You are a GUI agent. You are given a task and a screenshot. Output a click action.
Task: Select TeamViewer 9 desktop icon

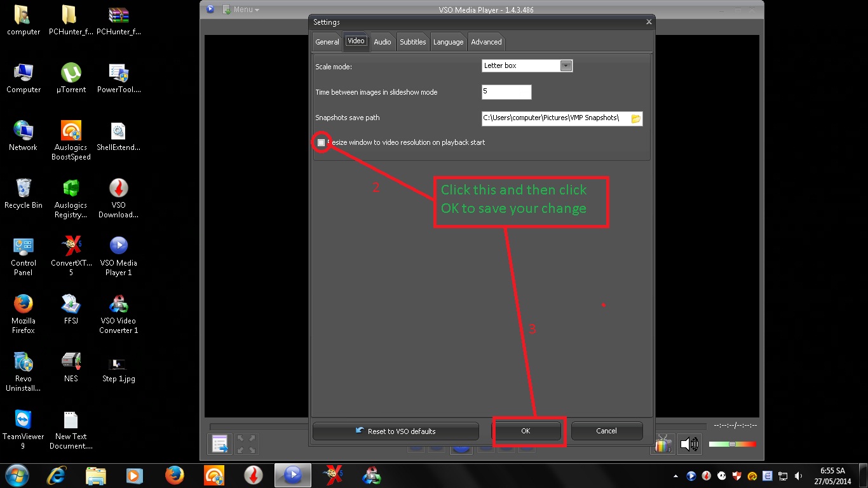[24, 430]
